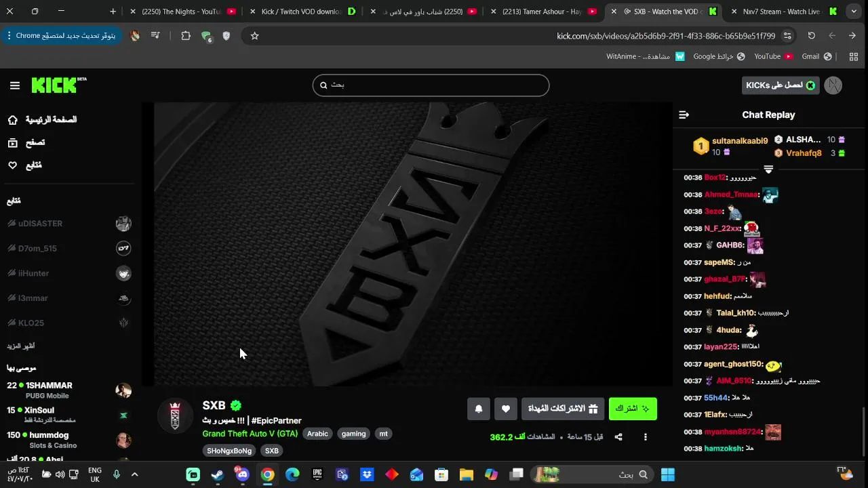868x488 pixels.
Task: Click chat username hamzoksh
Action: coord(723,449)
